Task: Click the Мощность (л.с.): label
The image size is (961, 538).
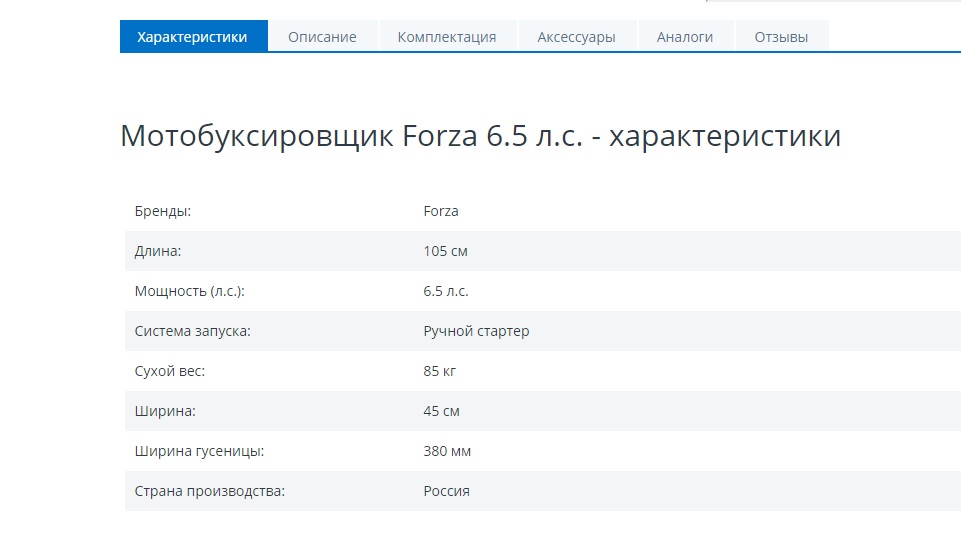Action: tap(189, 291)
